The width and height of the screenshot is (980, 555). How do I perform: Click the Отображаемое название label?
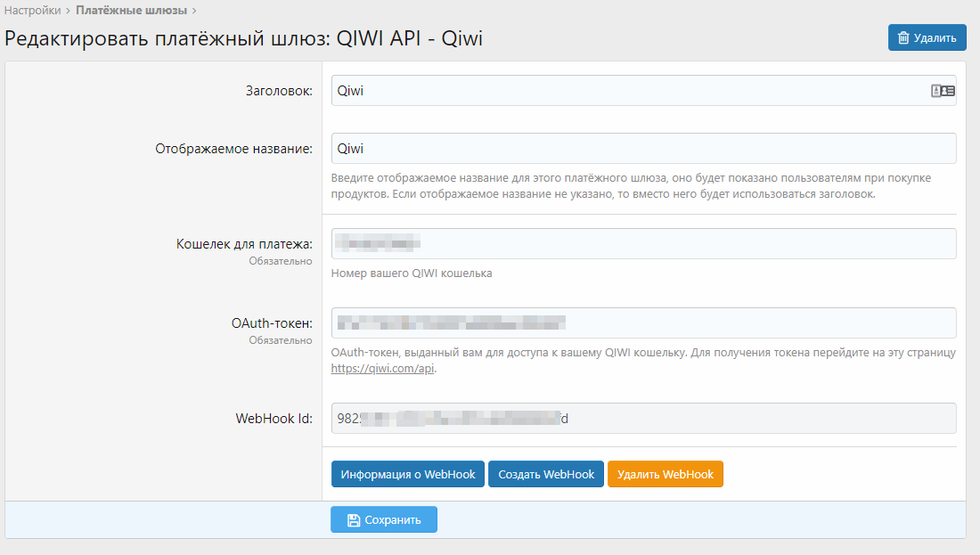[x=233, y=149]
